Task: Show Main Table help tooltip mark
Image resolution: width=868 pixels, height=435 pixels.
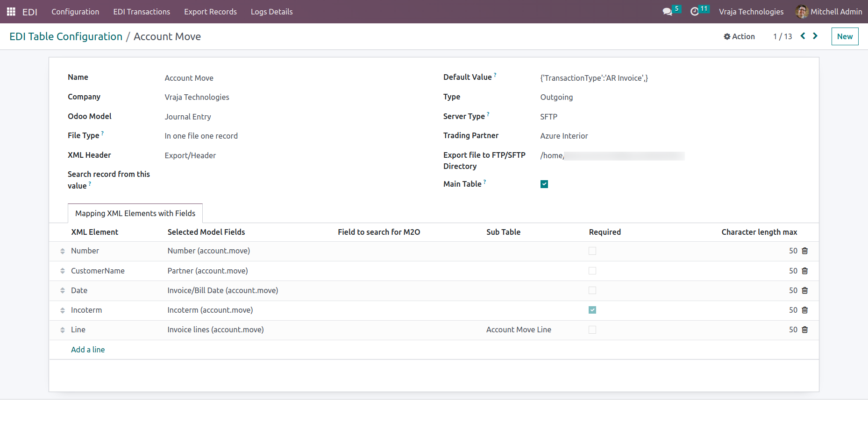Action: (484, 182)
